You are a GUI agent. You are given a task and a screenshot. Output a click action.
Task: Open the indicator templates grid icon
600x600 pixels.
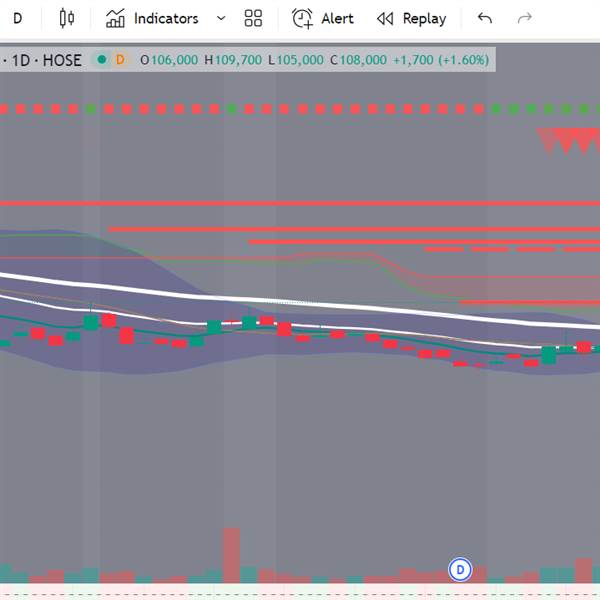pyautogui.click(x=253, y=18)
